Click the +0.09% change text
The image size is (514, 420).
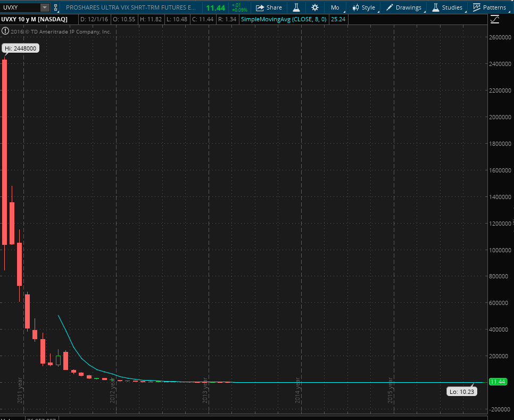coord(239,10)
